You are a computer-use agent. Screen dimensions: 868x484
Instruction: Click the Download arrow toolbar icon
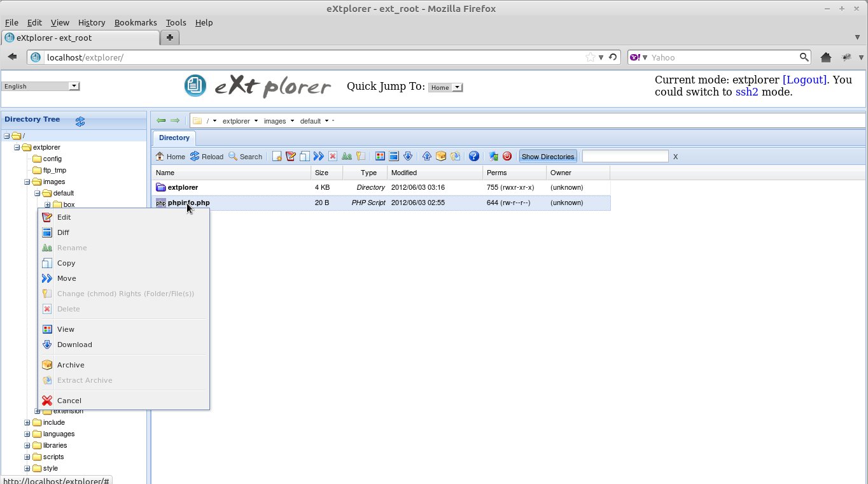[x=408, y=156]
